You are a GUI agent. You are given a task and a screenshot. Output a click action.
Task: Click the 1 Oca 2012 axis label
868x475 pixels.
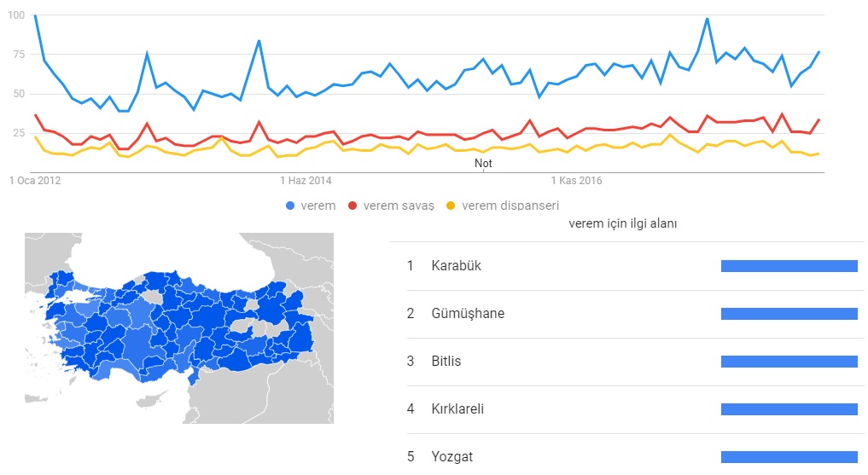[x=35, y=180]
